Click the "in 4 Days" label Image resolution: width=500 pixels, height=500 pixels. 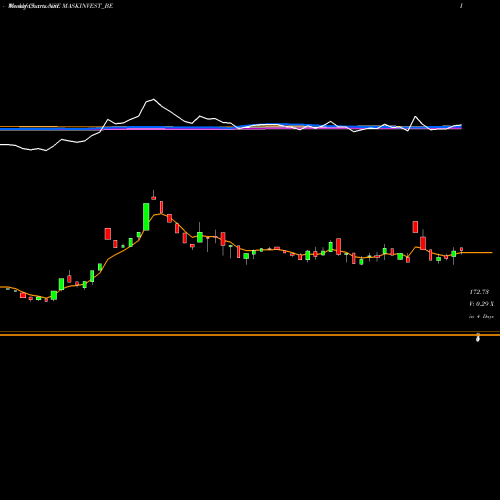pyautogui.click(x=481, y=316)
